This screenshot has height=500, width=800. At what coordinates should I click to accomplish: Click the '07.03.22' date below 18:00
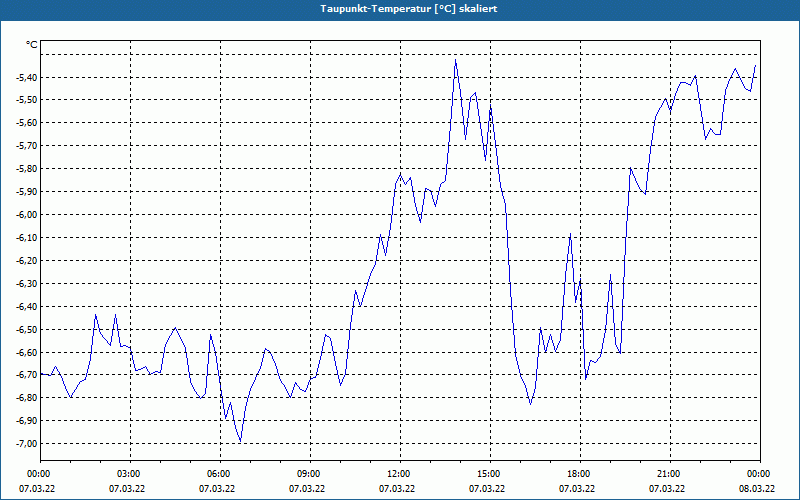pyautogui.click(x=577, y=489)
